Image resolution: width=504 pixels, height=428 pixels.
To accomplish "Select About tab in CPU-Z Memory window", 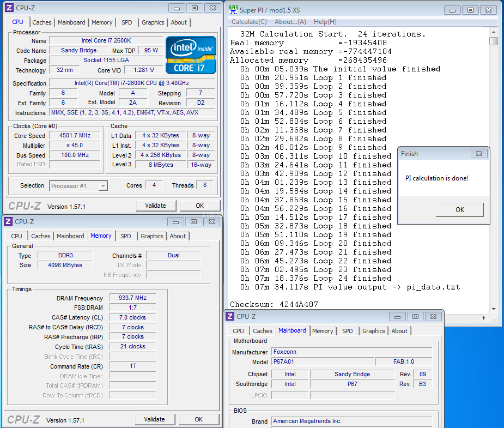I will (178, 236).
